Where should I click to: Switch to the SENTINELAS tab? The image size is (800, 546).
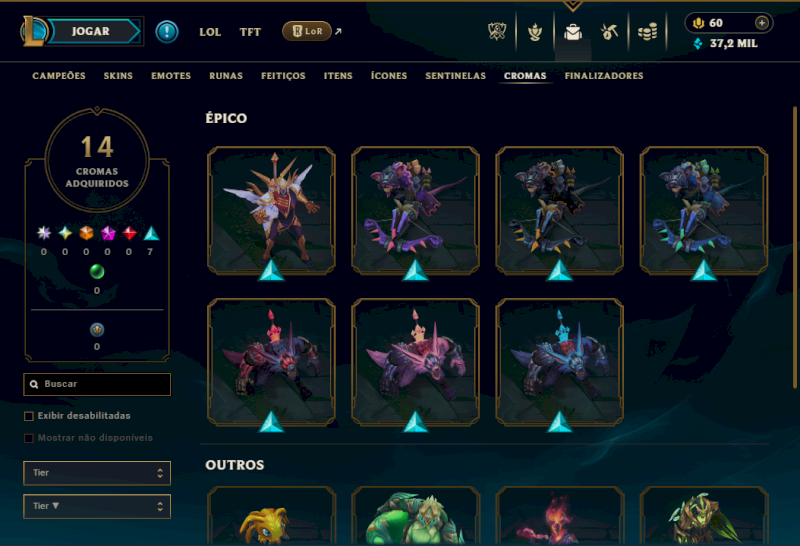click(455, 76)
